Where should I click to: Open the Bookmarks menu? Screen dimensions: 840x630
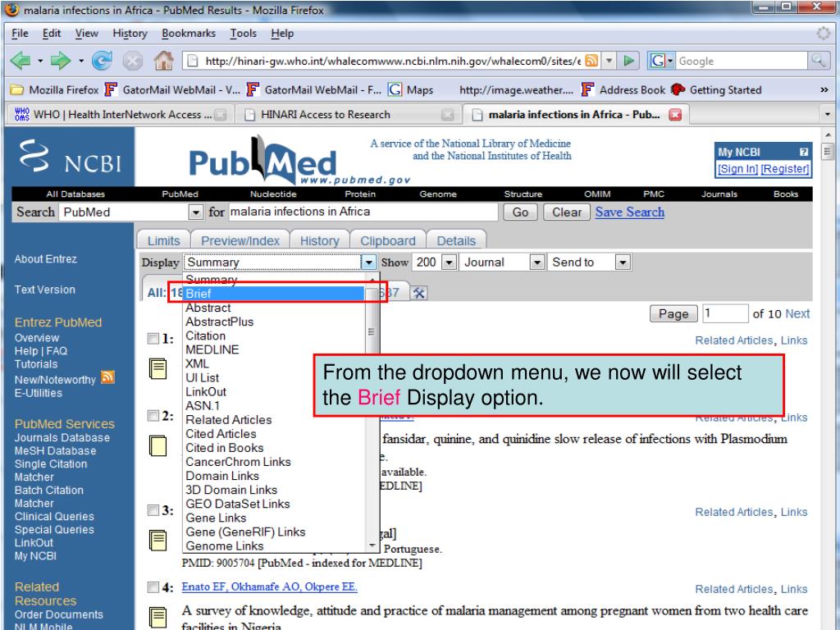click(189, 33)
